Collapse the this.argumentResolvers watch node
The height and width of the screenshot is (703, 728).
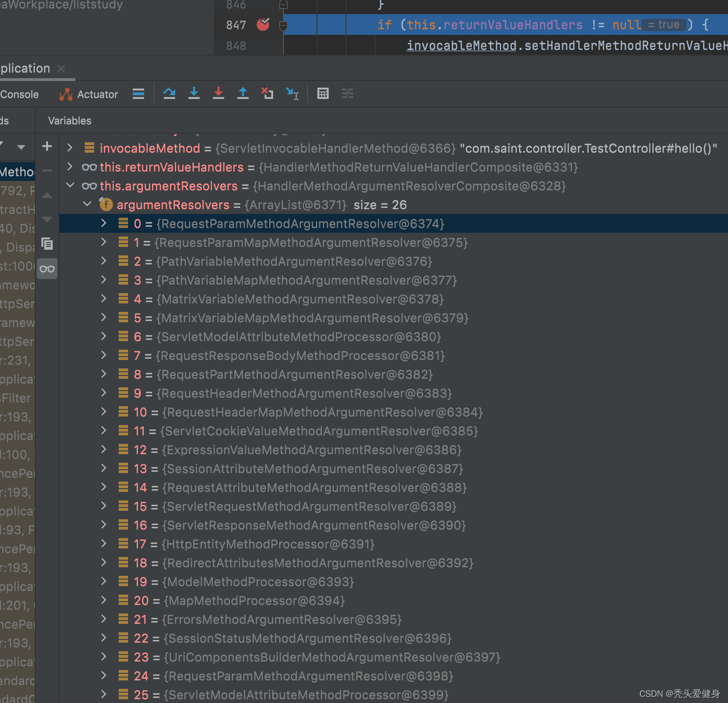(70, 186)
